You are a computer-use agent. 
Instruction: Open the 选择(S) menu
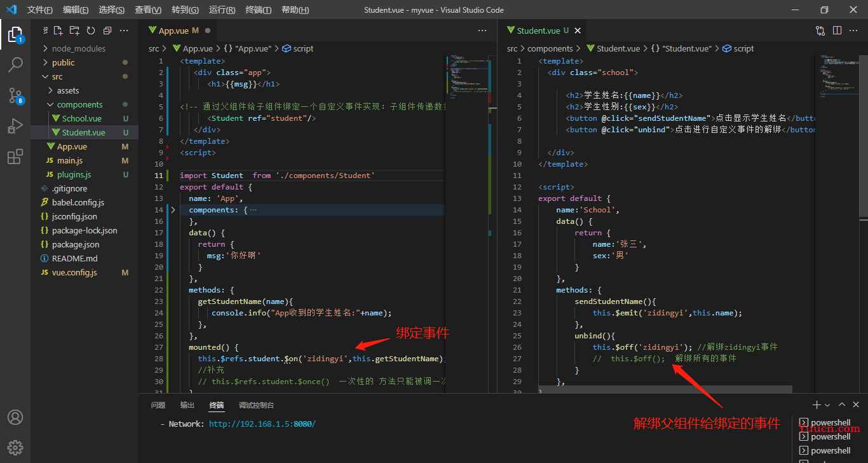tap(112, 10)
